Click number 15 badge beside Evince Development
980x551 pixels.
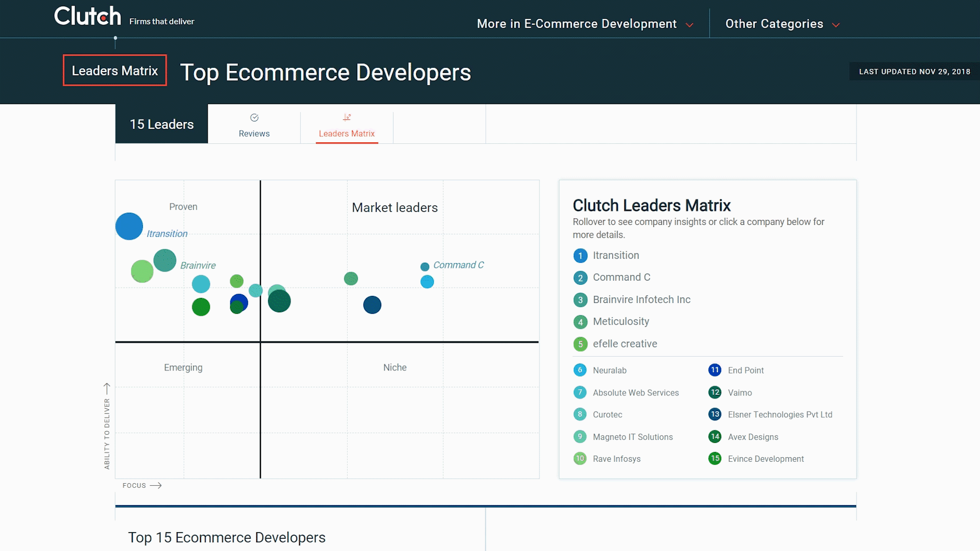715,459
